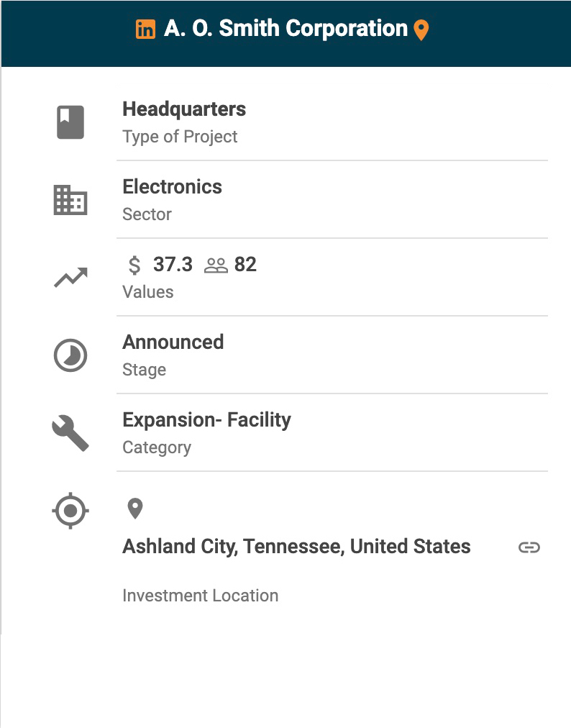Click the people jobs icon beside 82

216,265
